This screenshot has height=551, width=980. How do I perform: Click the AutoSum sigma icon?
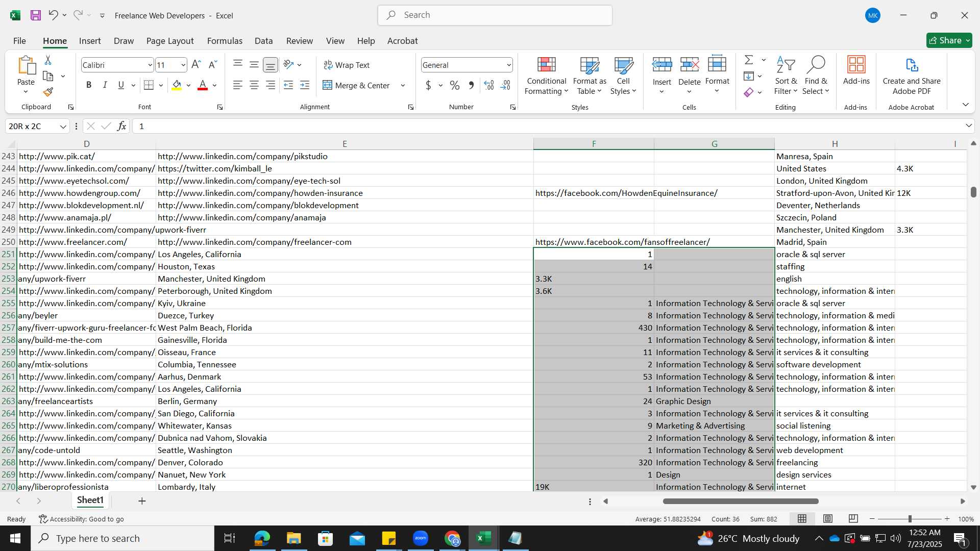coord(749,60)
